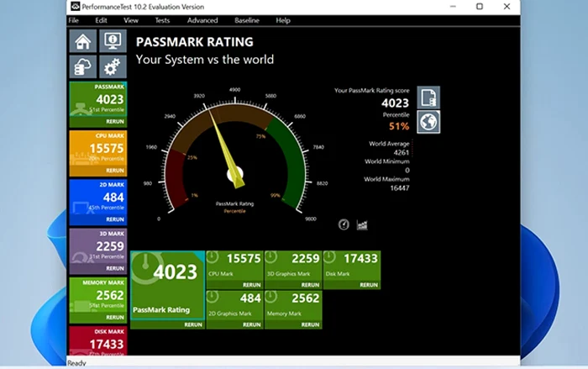This screenshot has height=369, width=588.
Task: Open the Tests menu
Action: pos(162,20)
